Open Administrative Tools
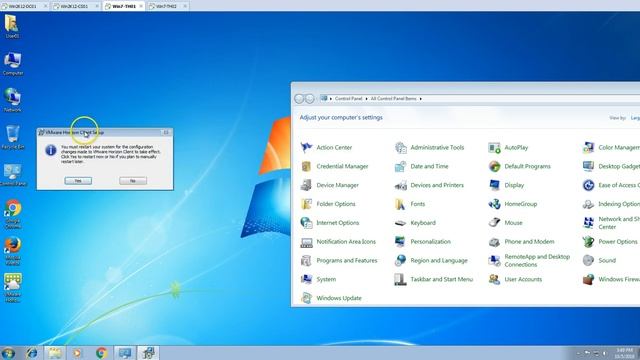The height and width of the screenshot is (360, 640). coord(429,147)
